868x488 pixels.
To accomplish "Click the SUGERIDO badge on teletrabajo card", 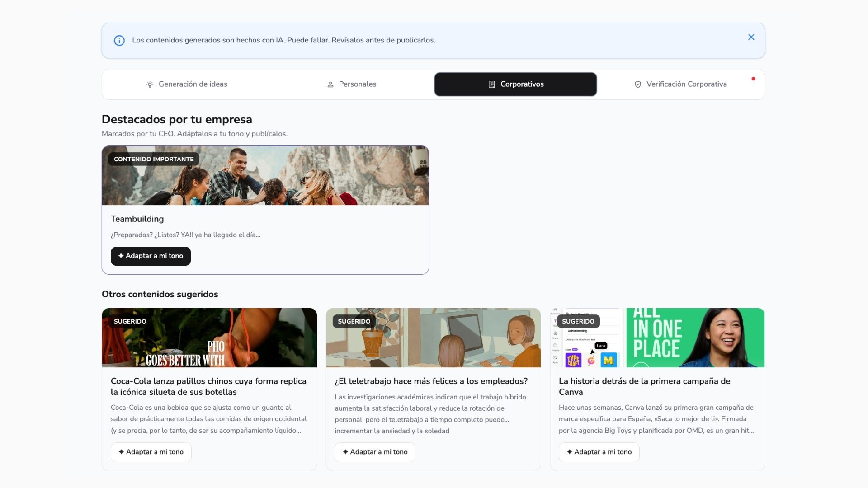I will pyautogui.click(x=354, y=321).
